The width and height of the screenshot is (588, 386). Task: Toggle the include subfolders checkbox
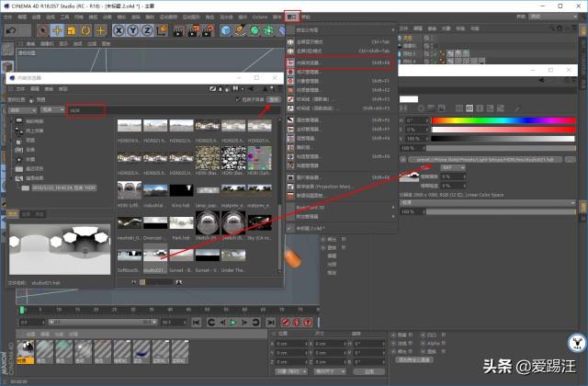pyautogui.click(x=237, y=99)
